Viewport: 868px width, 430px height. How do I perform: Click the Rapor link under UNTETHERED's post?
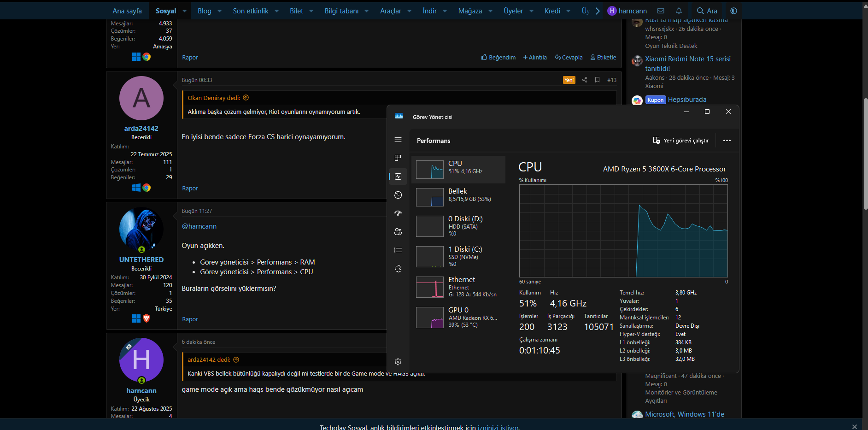pyautogui.click(x=190, y=319)
